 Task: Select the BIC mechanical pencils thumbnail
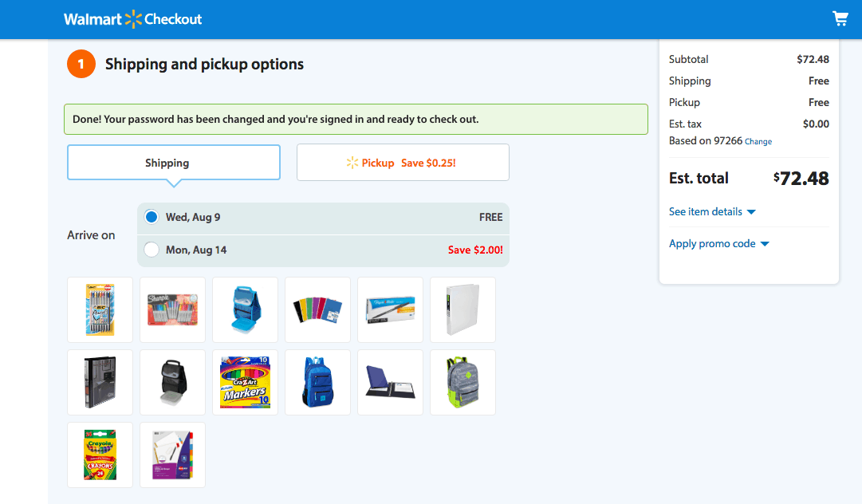pos(100,309)
